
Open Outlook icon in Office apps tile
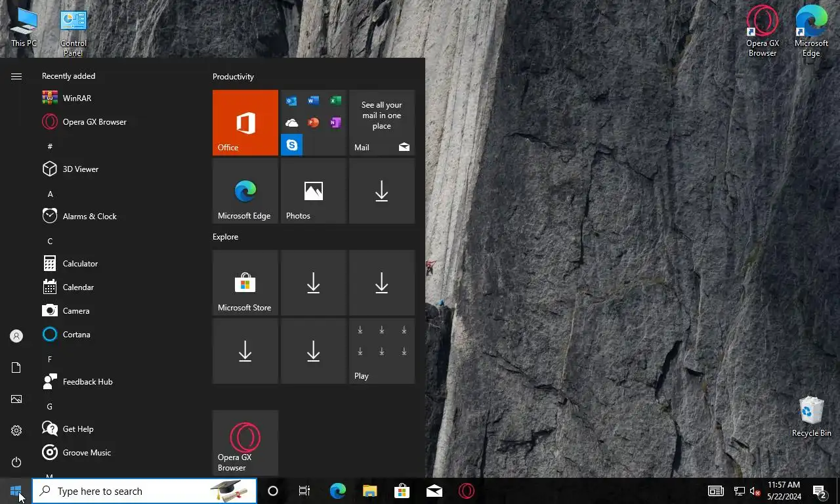point(292,101)
